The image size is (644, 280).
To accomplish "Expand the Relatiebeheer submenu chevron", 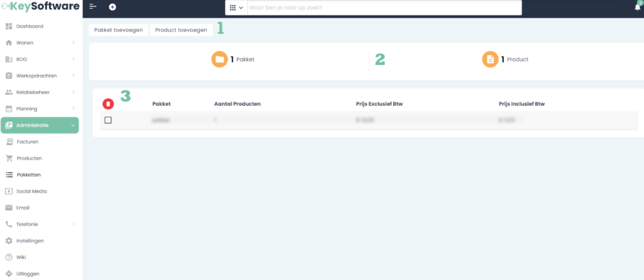I will [74, 92].
